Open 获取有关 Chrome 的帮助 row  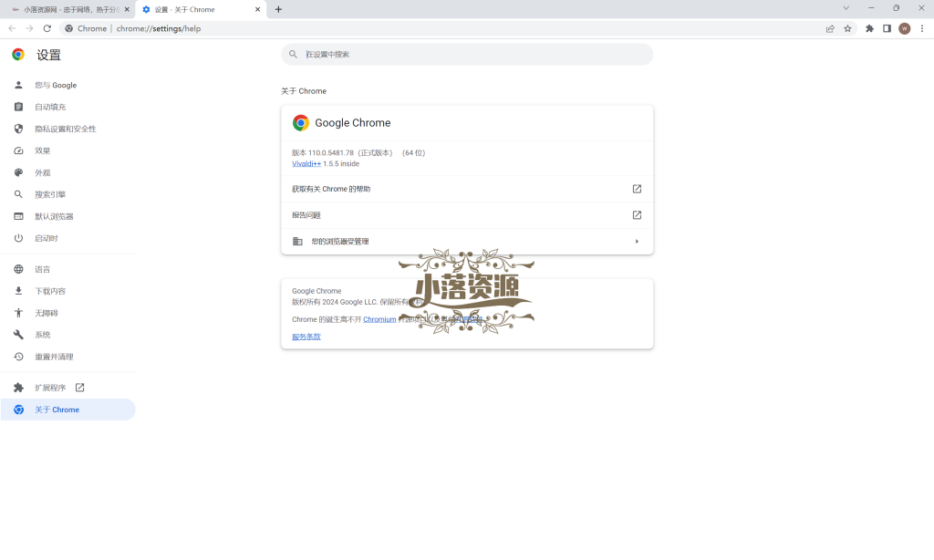(467, 189)
